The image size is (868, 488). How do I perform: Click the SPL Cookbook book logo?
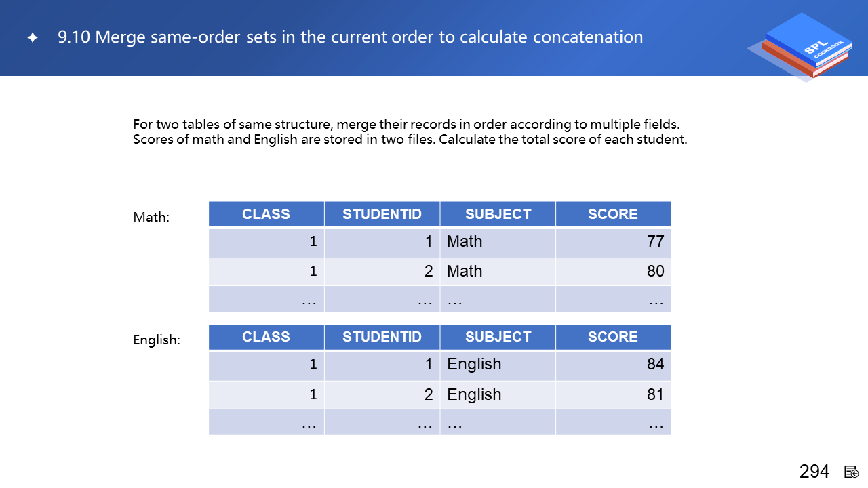point(802,46)
